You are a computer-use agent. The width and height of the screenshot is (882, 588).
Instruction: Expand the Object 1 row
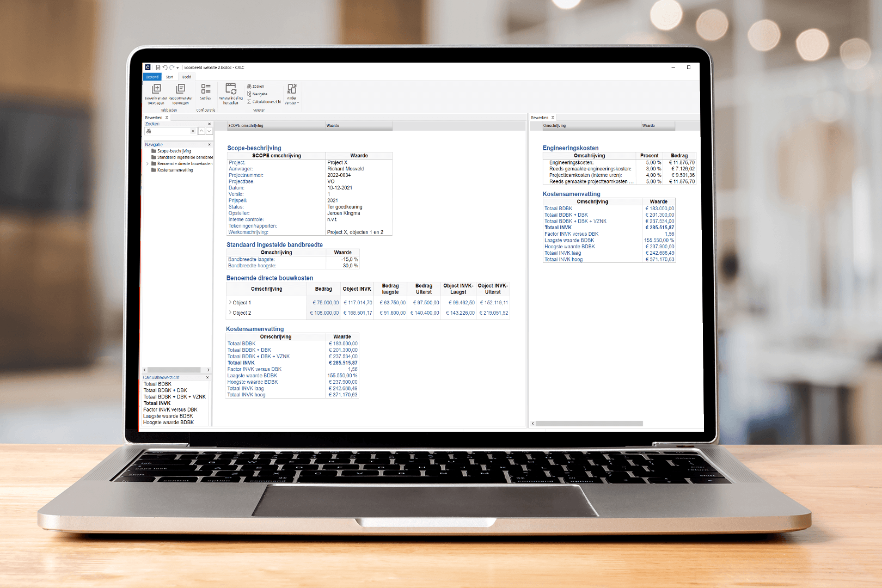pos(230,302)
